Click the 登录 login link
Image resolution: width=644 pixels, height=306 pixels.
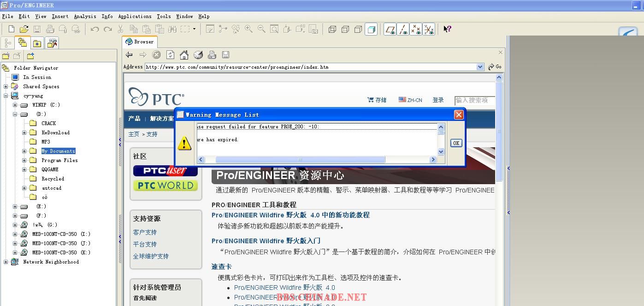pos(438,100)
